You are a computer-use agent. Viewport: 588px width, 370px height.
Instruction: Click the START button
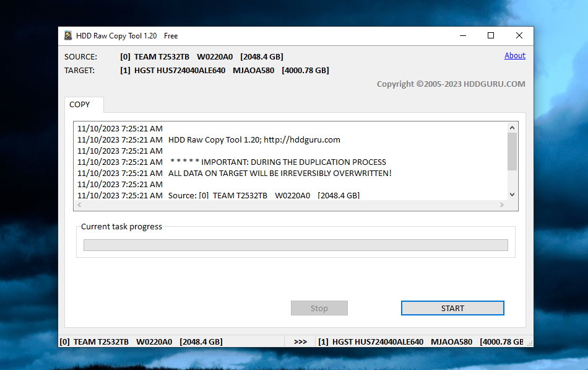pos(452,308)
